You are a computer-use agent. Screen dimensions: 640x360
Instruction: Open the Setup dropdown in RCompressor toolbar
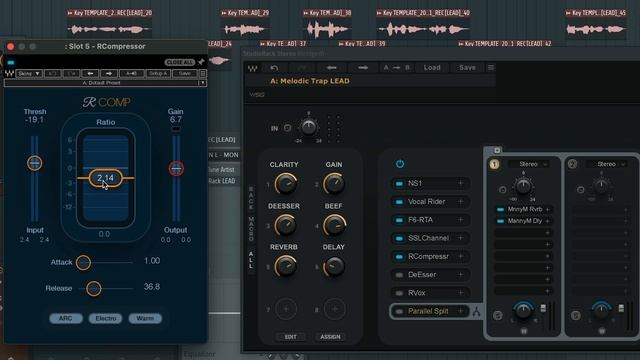(x=29, y=73)
